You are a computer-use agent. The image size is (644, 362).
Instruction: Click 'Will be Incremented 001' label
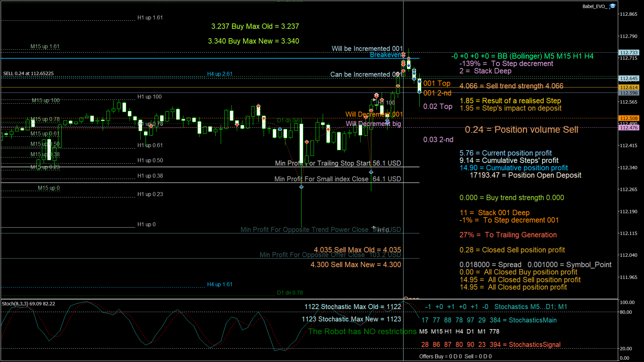tap(367, 49)
